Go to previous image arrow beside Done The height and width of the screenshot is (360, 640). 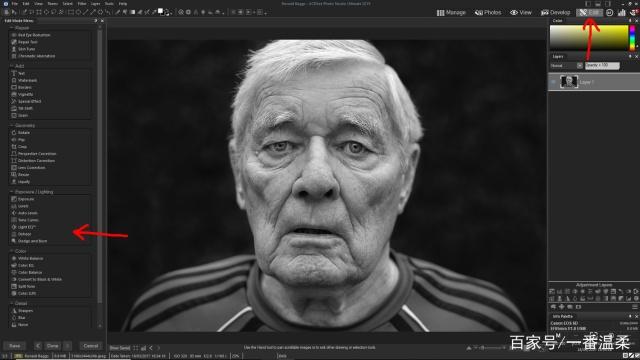(38, 346)
